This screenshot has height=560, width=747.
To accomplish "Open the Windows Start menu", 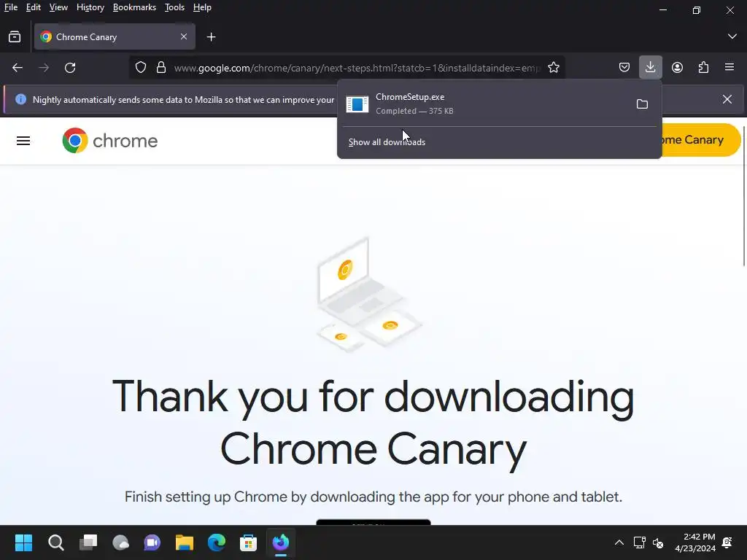I will 23,542.
